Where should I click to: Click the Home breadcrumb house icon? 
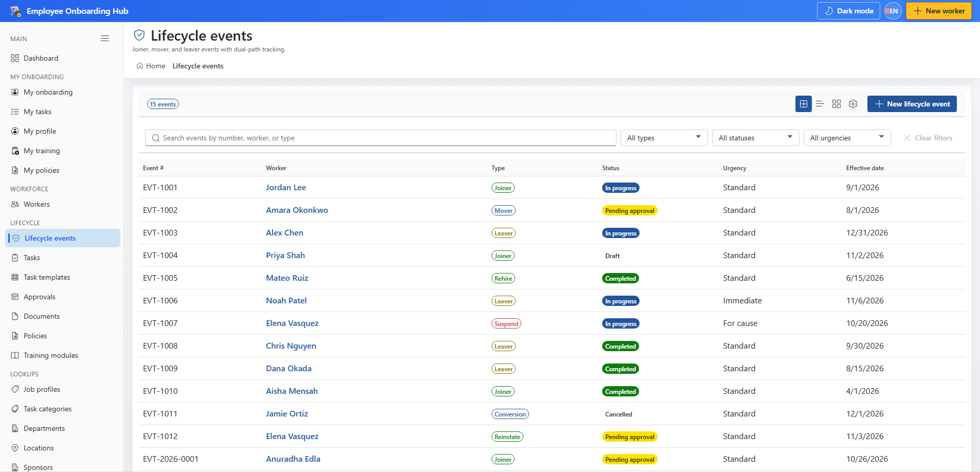pyautogui.click(x=140, y=66)
